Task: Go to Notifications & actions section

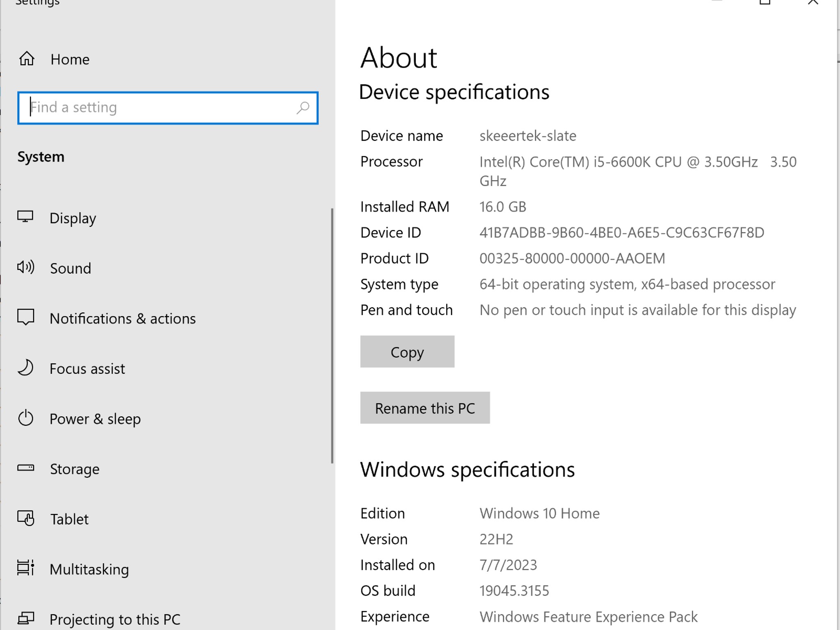Action: click(x=123, y=319)
